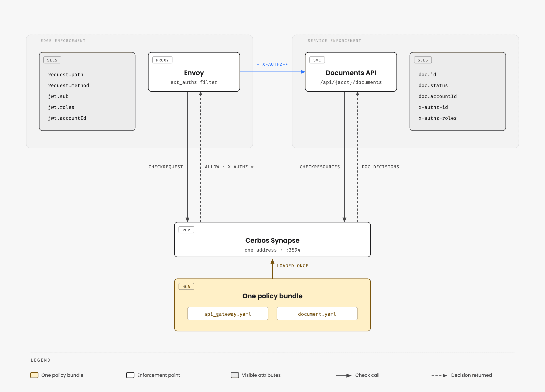Click the SERVICE ENFORCEMENT group heading
Viewport: 545px width, 392px height.
(334, 41)
